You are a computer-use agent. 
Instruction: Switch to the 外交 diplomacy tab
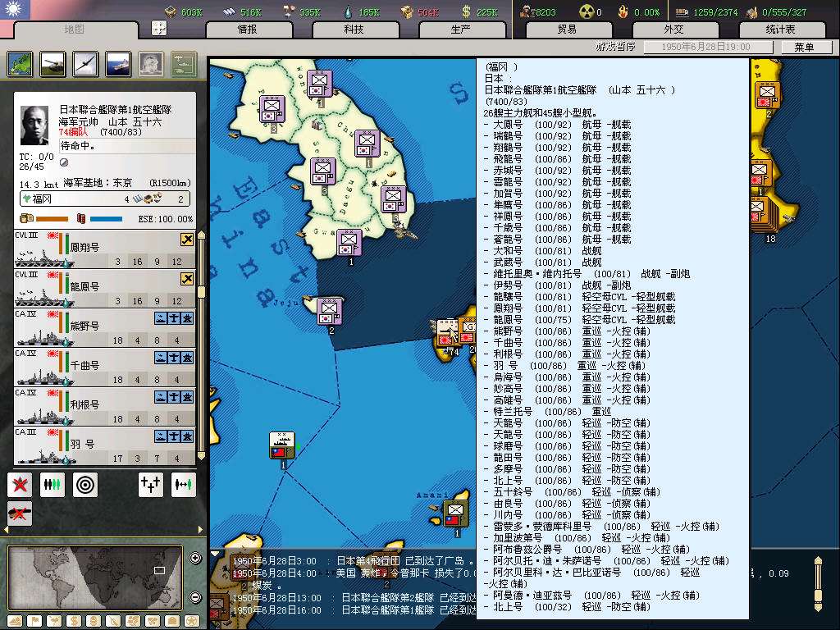[673, 30]
